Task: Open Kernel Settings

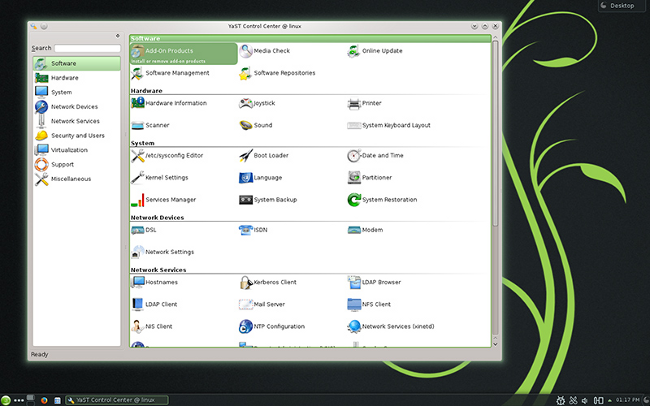Action: 160,177
